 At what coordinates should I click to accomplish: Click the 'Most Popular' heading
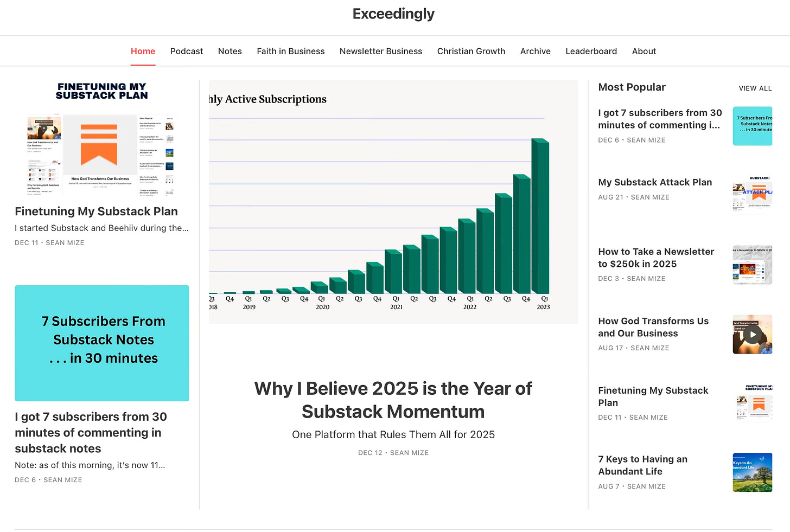(x=632, y=87)
